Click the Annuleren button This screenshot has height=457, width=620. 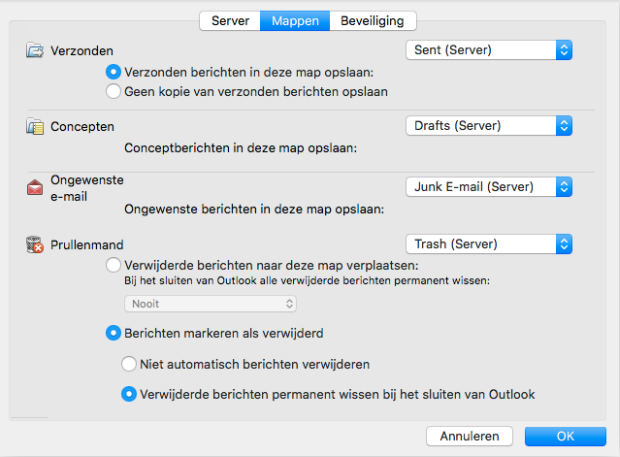(469, 436)
